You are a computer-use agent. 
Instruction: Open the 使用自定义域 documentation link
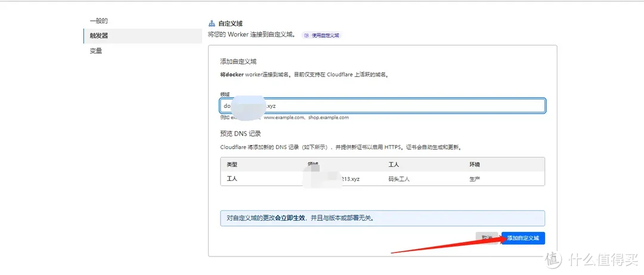(321, 35)
